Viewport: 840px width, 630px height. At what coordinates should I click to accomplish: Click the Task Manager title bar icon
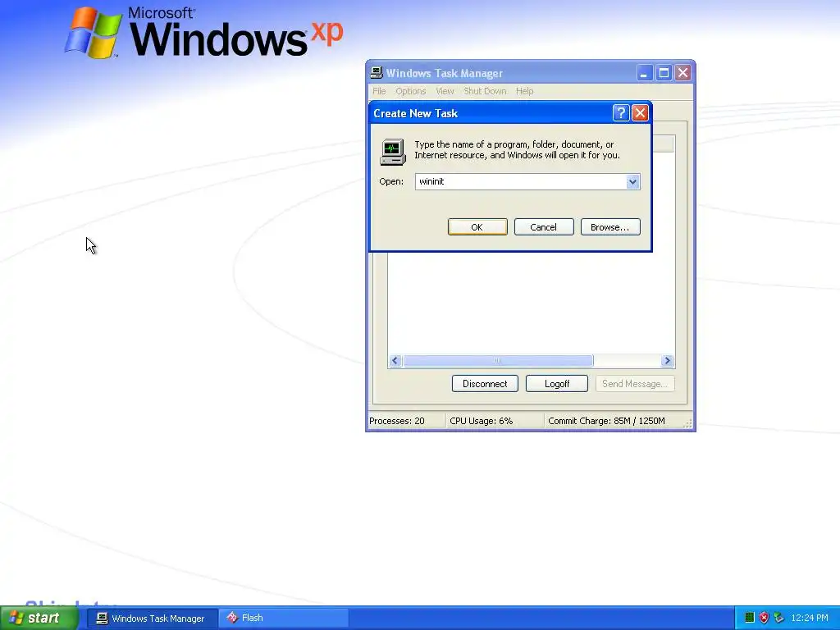point(377,73)
